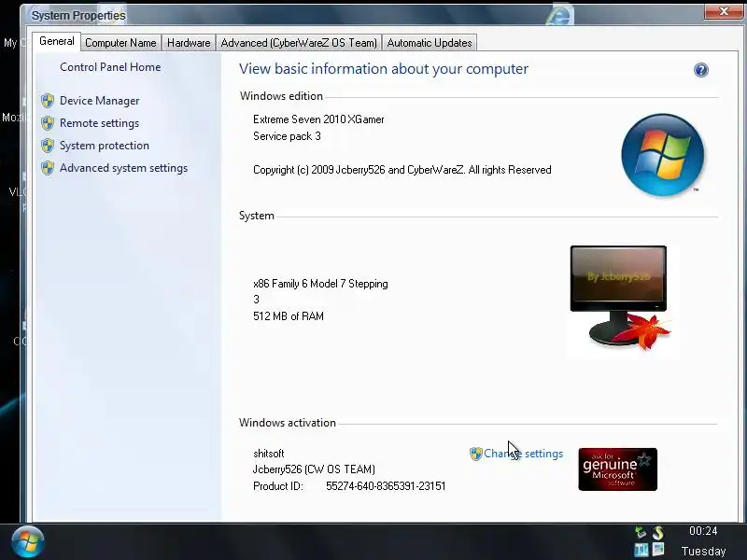747x560 pixels.
Task: Click the '512 MB of RAM' text
Action: [289, 316]
